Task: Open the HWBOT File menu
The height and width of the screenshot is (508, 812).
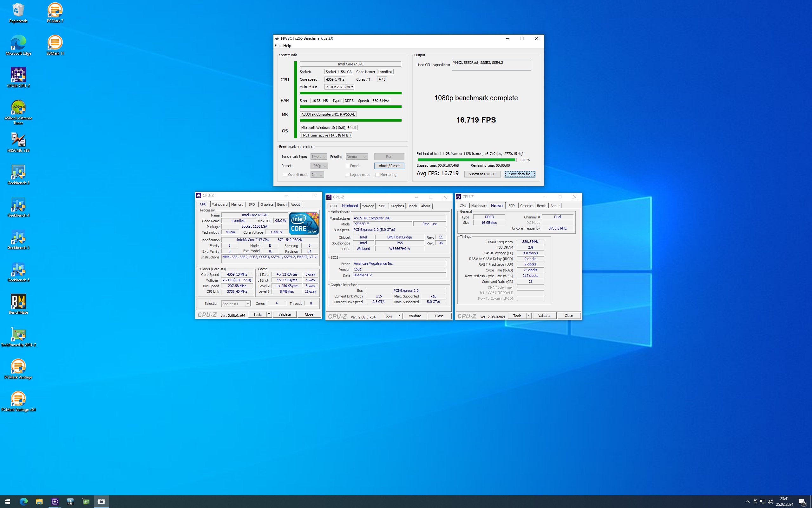Action: point(278,46)
